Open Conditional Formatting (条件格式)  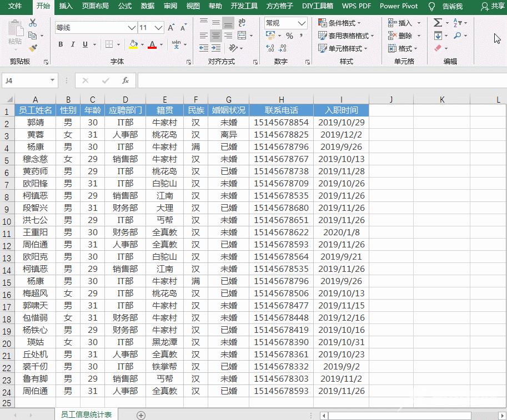pyautogui.click(x=339, y=23)
